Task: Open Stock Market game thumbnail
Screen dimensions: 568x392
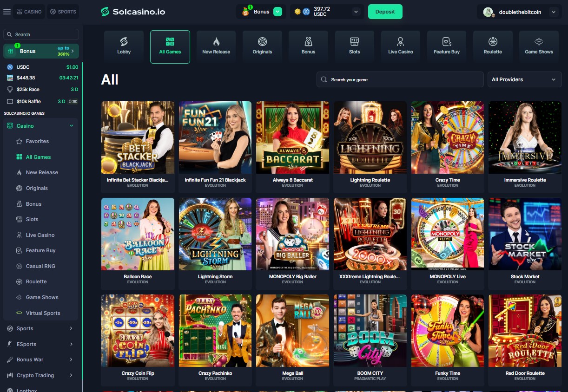Action: click(525, 234)
